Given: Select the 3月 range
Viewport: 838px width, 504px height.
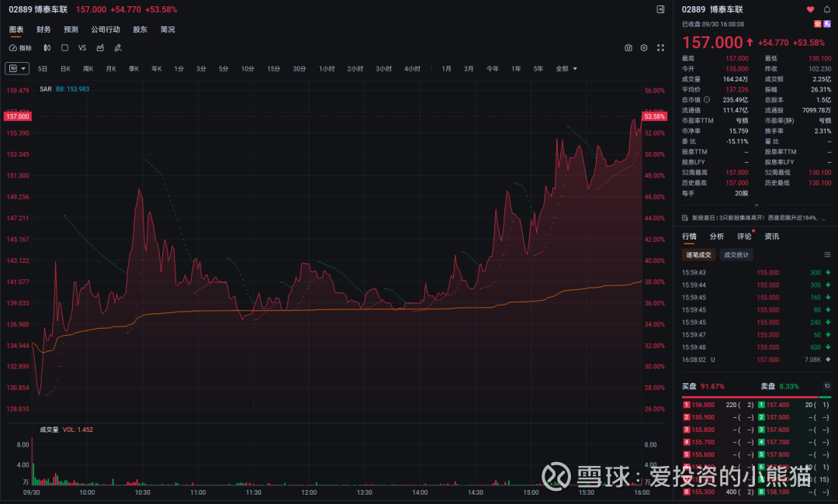Looking at the screenshot, I should (x=469, y=69).
